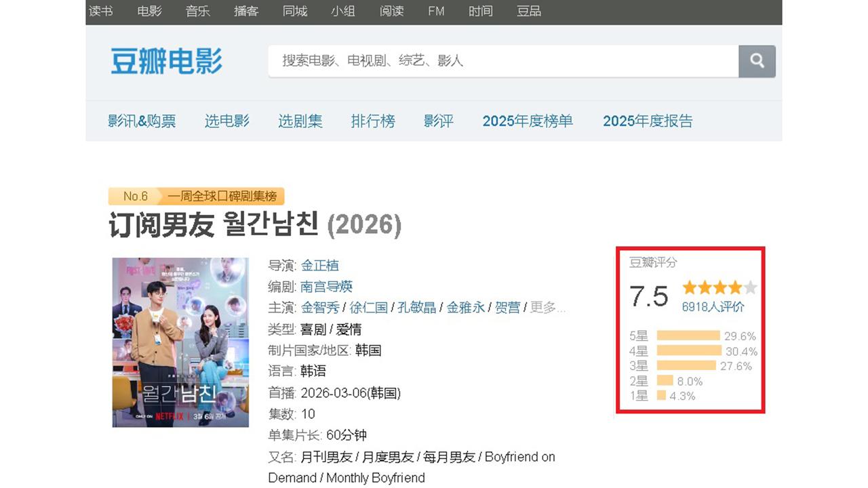The width and height of the screenshot is (868, 488).
Task: Expand the cast list via 更多
Action: pyautogui.click(x=547, y=308)
